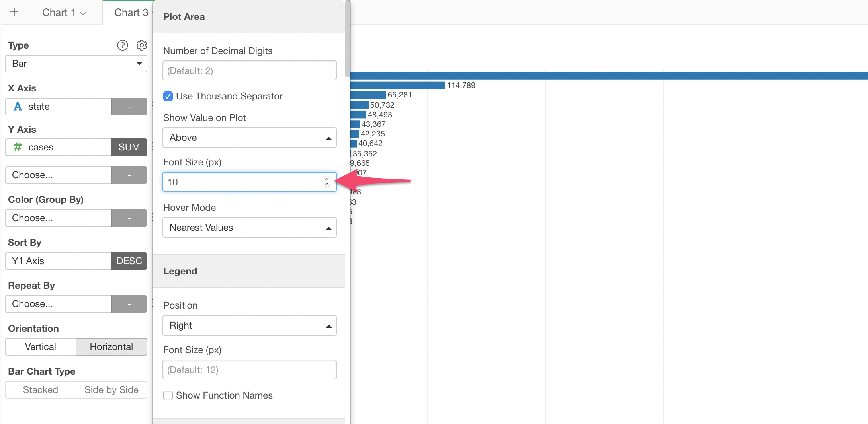Choose a second Y Axis column
The width and height of the screenshot is (868, 424).
tap(59, 175)
